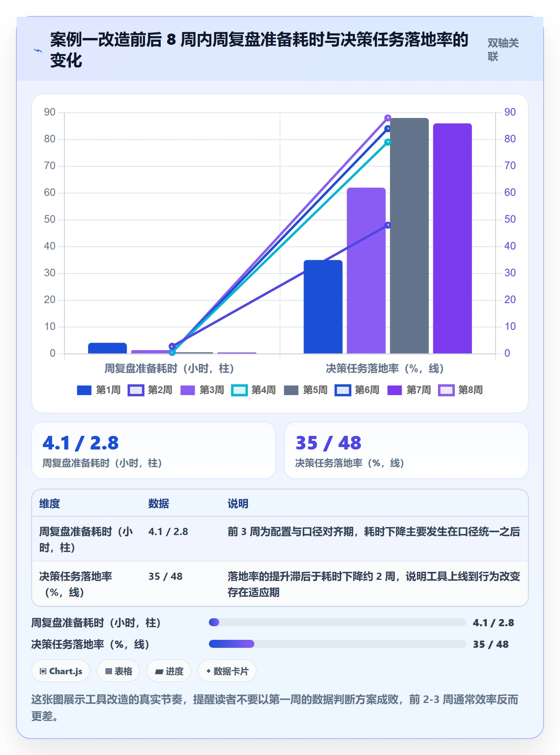The width and height of the screenshot is (560, 755).
Task: Click the Chart.js tag chip
Action: coord(61,671)
